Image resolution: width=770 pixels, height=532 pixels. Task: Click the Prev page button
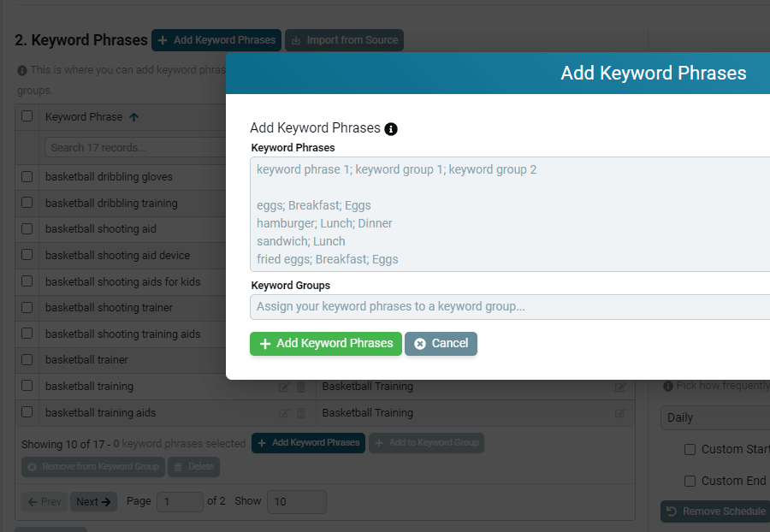click(x=44, y=501)
